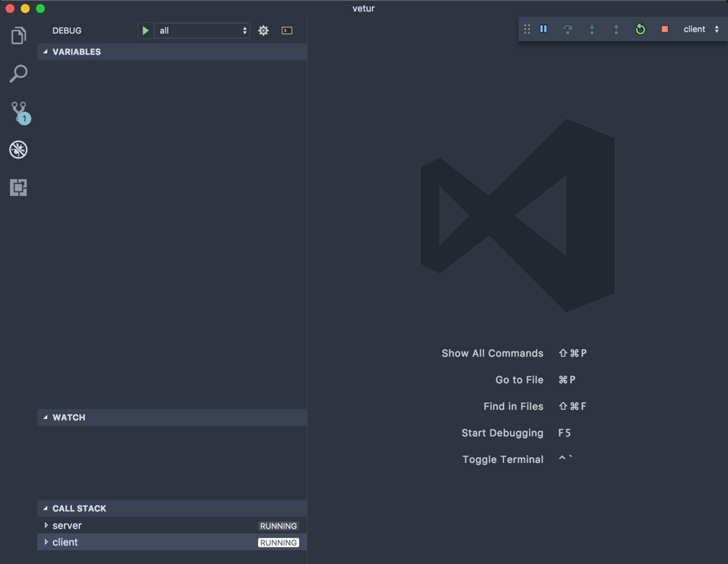Click the RUNNING badge on server row

tap(278, 526)
